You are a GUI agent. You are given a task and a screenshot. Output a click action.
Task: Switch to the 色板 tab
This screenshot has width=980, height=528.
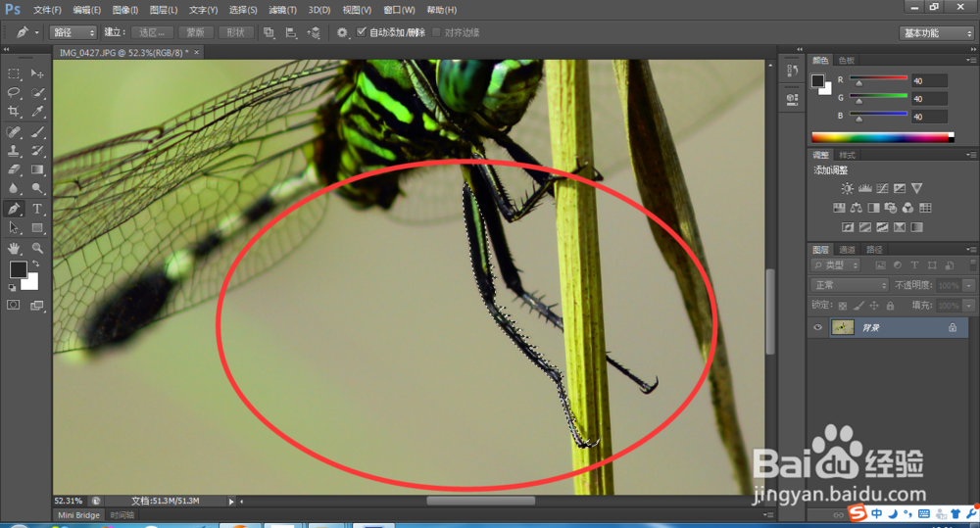[847, 60]
